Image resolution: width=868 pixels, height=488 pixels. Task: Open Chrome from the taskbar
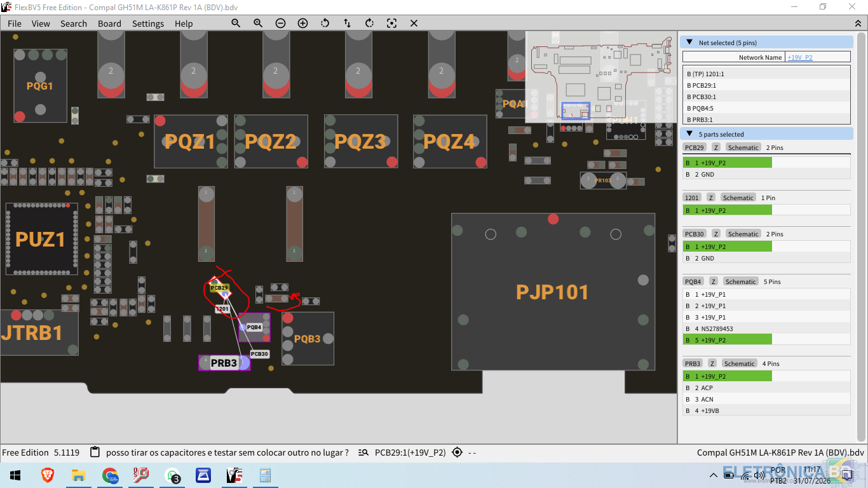[110, 475]
